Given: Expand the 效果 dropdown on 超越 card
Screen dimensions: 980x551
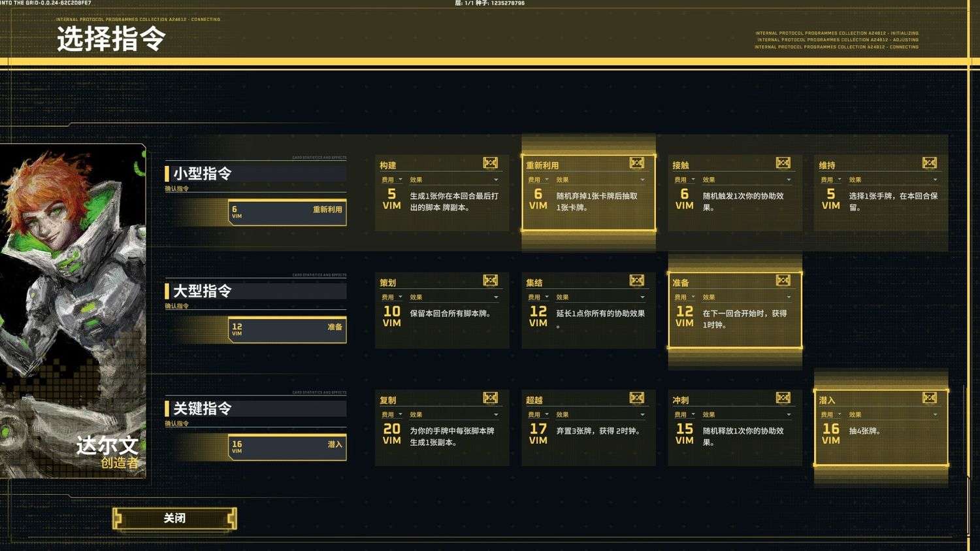Looking at the screenshot, I should coord(642,414).
